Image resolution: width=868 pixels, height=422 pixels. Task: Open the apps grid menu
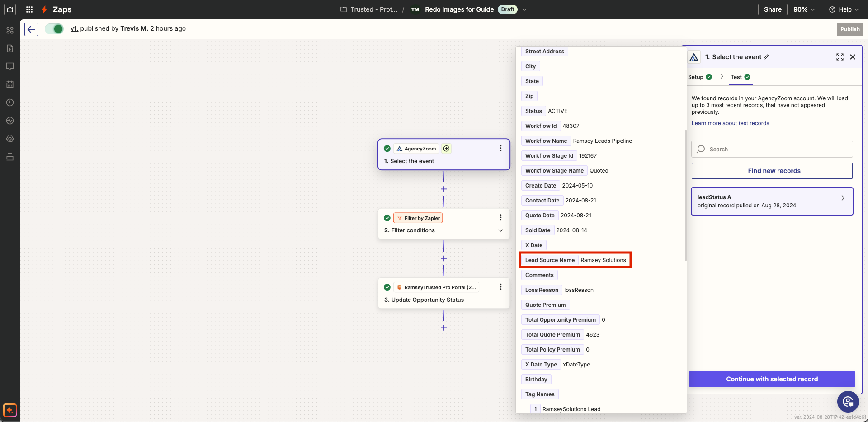pos(29,9)
